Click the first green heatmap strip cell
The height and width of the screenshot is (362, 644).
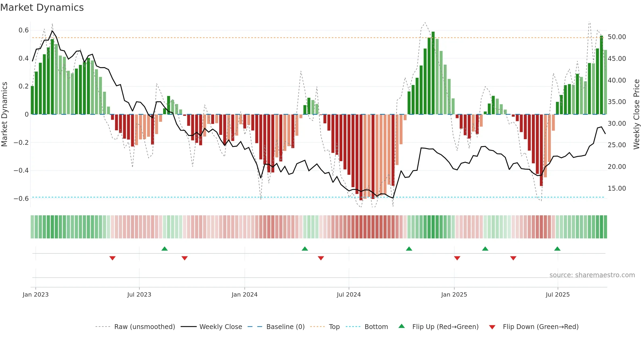(x=32, y=227)
